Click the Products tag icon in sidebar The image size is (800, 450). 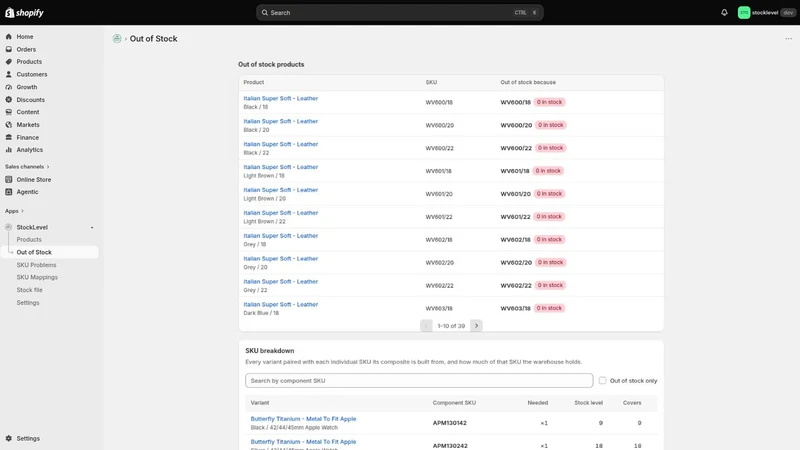point(9,62)
